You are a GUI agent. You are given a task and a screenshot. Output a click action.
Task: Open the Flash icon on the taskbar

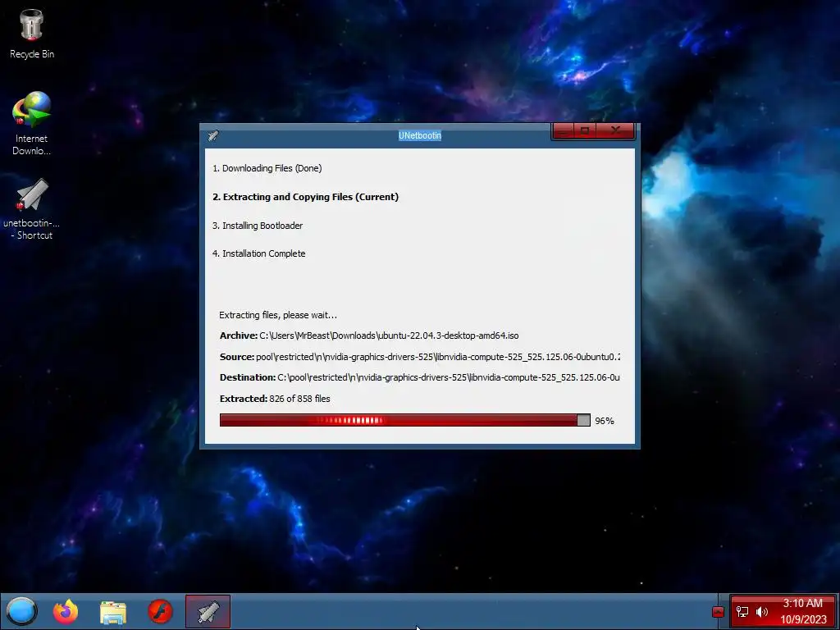tap(160, 611)
